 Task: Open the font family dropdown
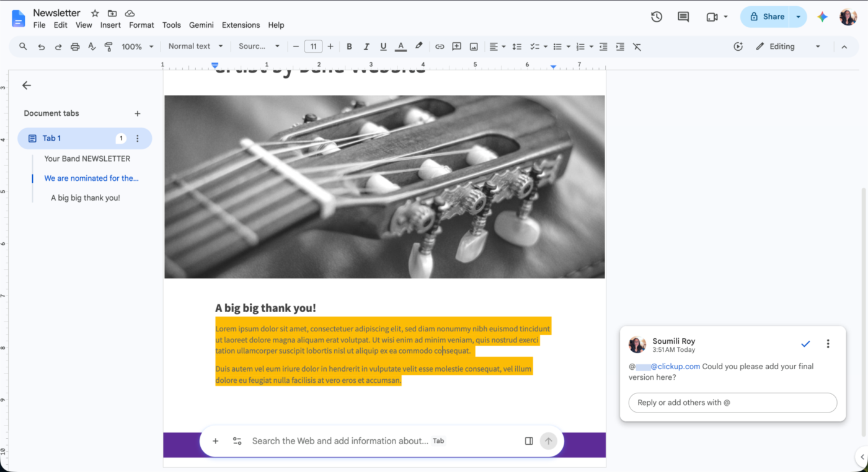(259, 46)
